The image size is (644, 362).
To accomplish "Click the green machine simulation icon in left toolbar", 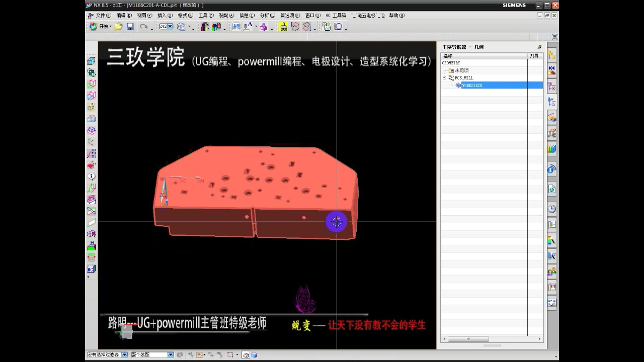I will (x=91, y=246).
